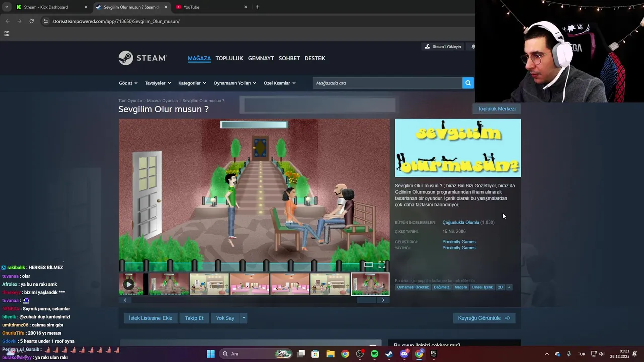Open a new browser tab with the plus button
Viewport: 644px width, 362px height.
tap(258, 7)
